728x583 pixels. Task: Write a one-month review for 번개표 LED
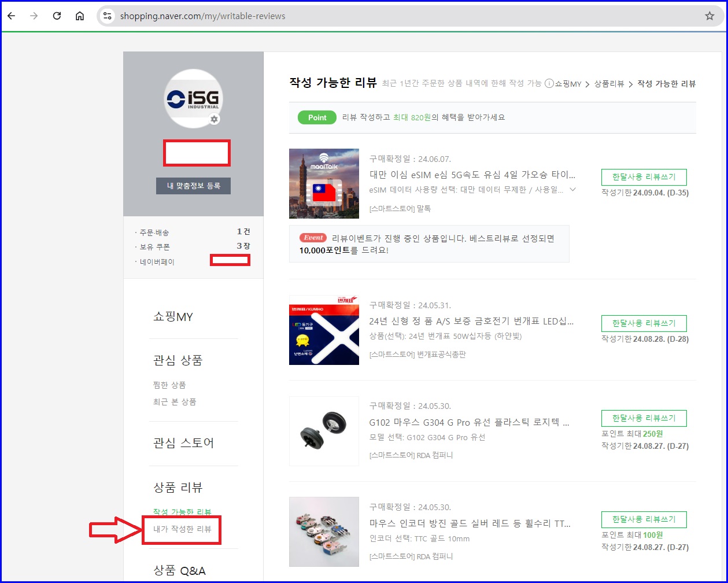(x=644, y=323)
